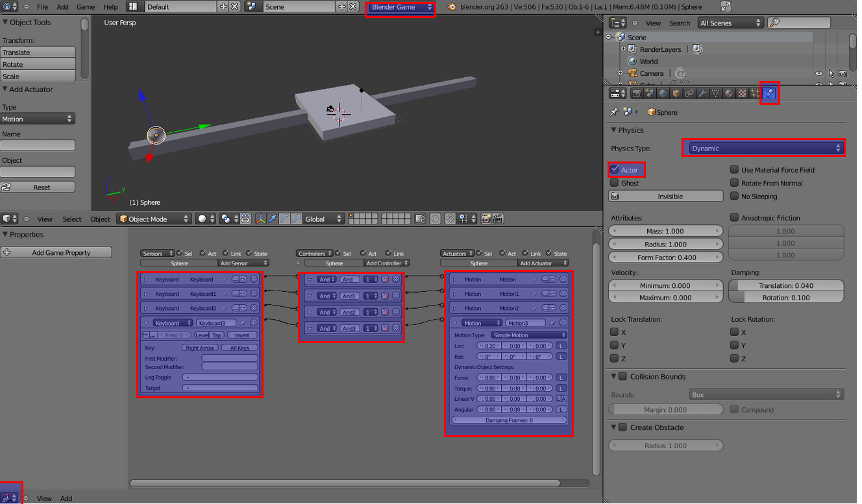Open the Material properties sphere tab
This screenshot has width=862, height=504.
click(729, 93)
